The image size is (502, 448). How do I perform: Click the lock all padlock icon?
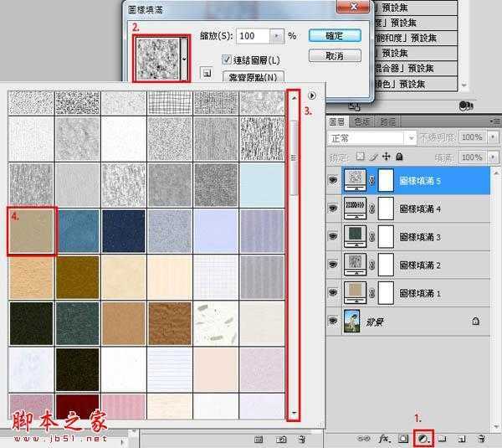pos(398,157)
